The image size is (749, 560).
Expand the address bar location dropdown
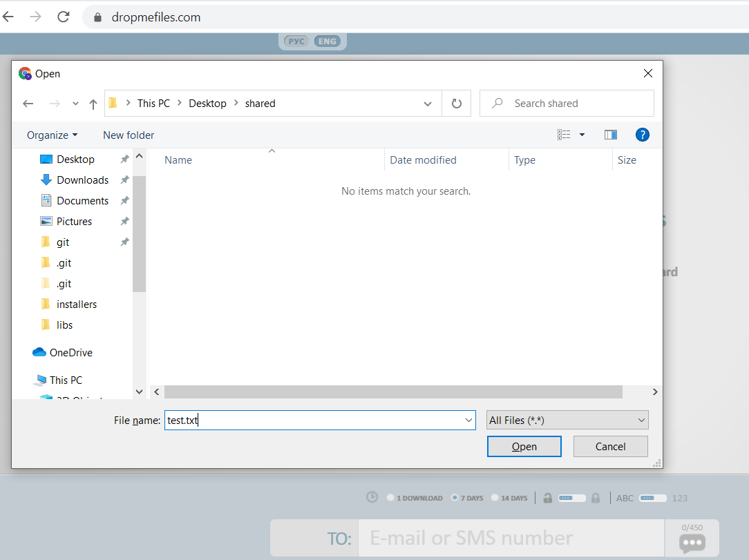pos(427,103)
